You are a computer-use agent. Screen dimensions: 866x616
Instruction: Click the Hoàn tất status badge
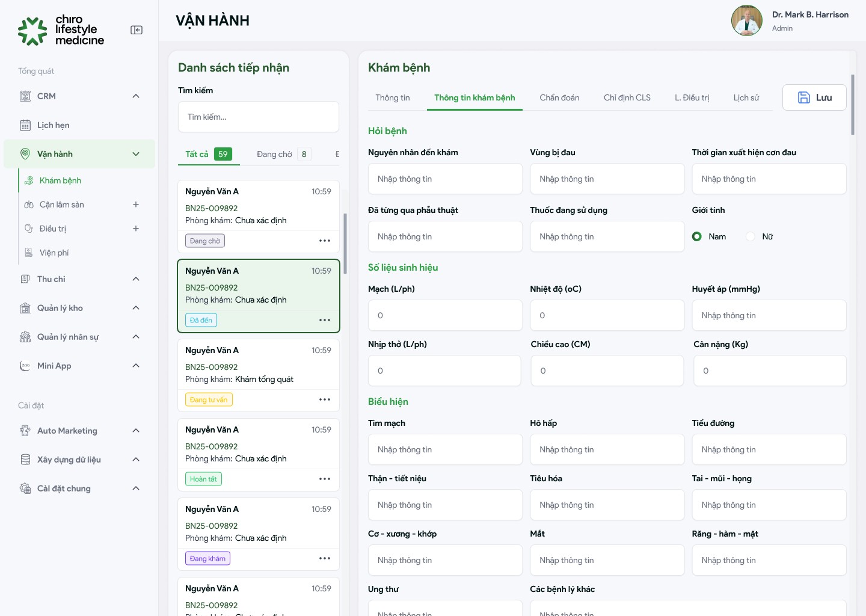click(203, 479)
